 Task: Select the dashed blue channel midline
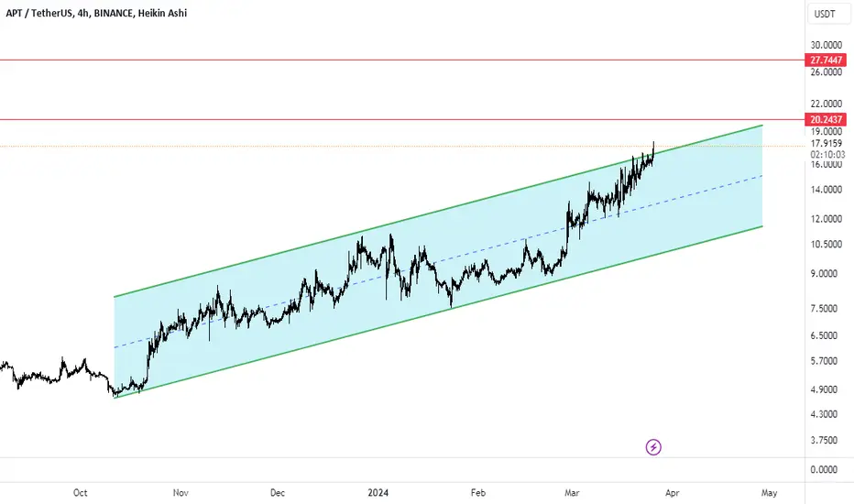click(438, 261)
